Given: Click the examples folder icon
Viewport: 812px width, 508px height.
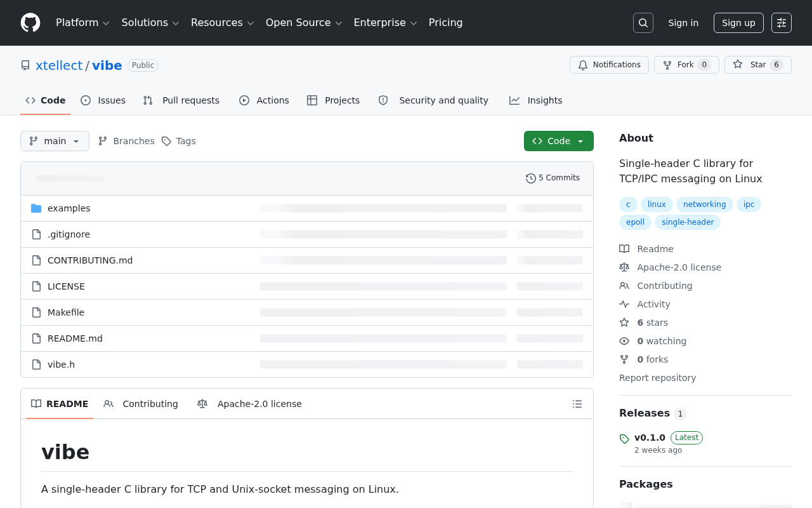Looking at the screenshot, I should click(x=36, y=208).
